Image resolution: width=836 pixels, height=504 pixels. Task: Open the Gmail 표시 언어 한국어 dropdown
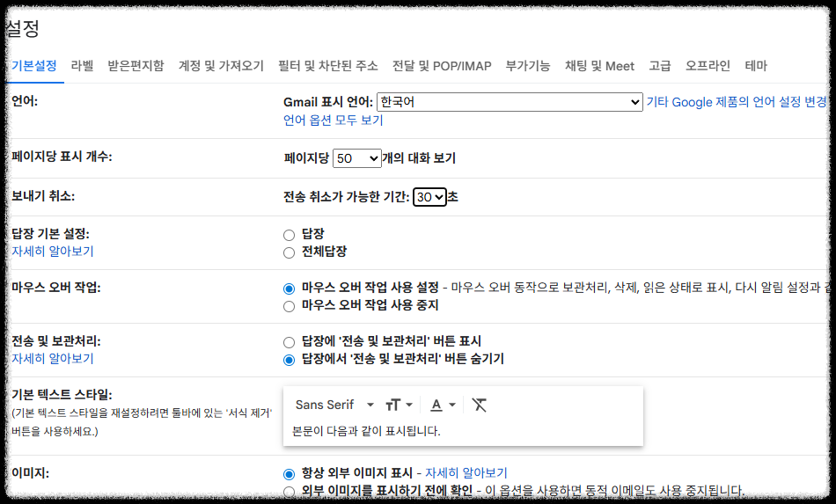click(x=510, y=102)
